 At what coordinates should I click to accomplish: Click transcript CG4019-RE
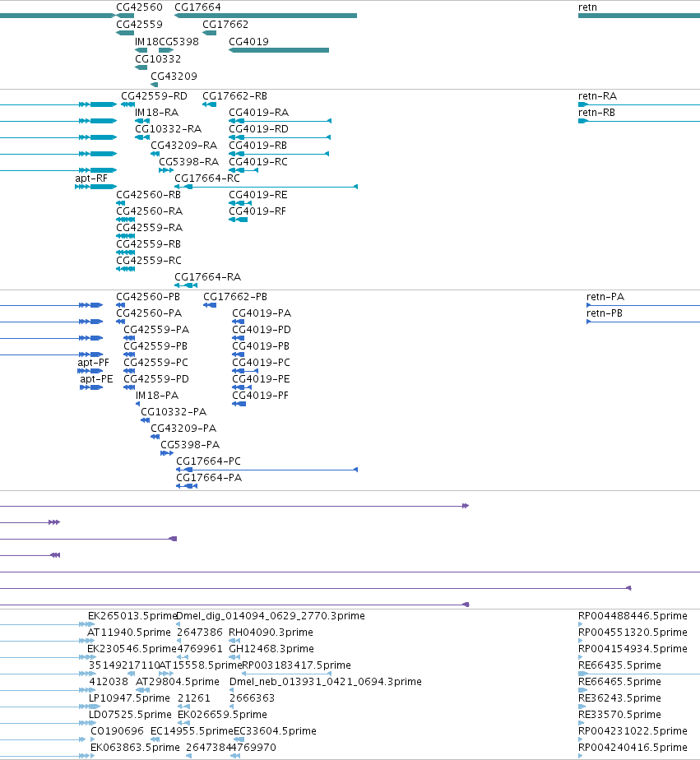pos(258,195)
